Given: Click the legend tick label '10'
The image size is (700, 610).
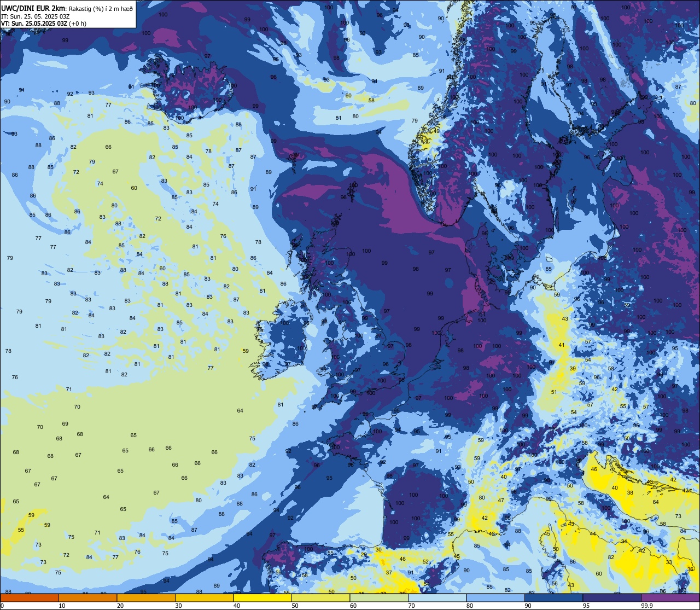Looking at the screenshot, I should pyautogui.click(x=62, y=606).
